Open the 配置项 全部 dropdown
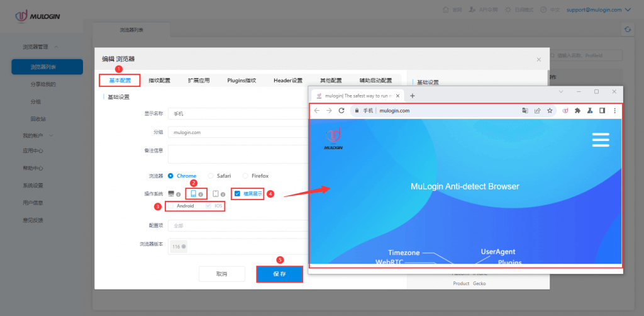 [238, 225]
